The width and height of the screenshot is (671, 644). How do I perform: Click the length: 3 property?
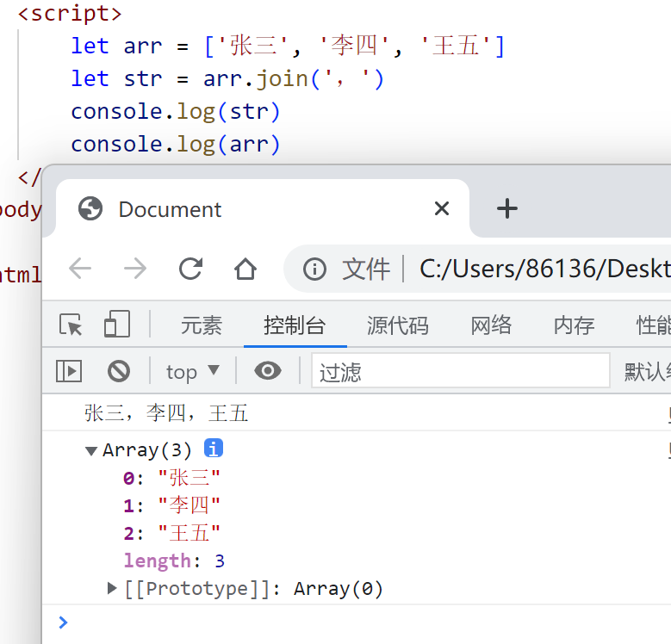tap(174, 560)
